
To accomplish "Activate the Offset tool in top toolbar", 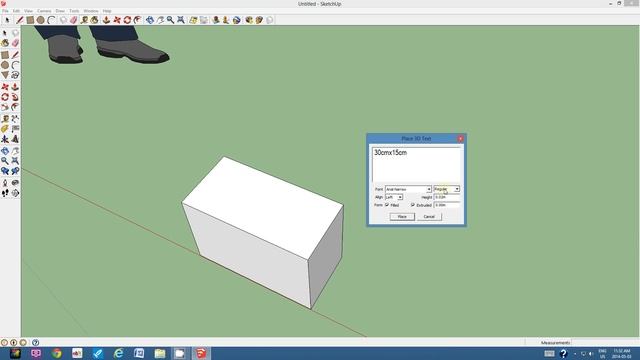I will [138, 20].
